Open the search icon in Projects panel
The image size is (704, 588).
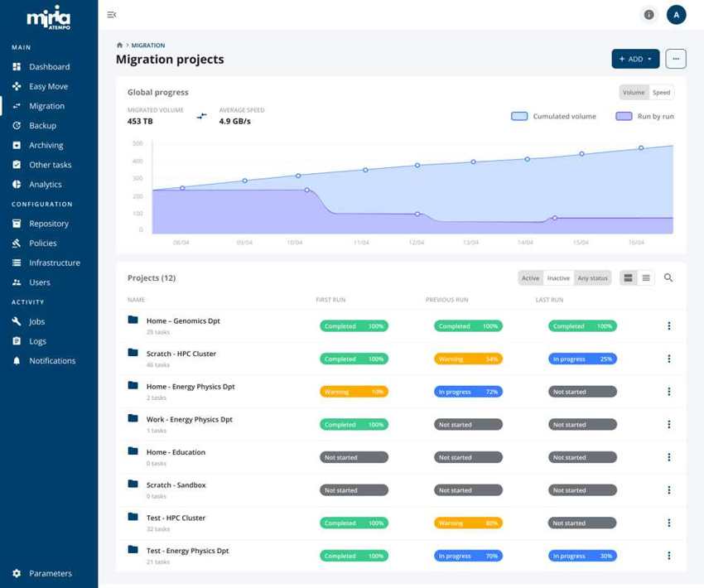(668, 278)
